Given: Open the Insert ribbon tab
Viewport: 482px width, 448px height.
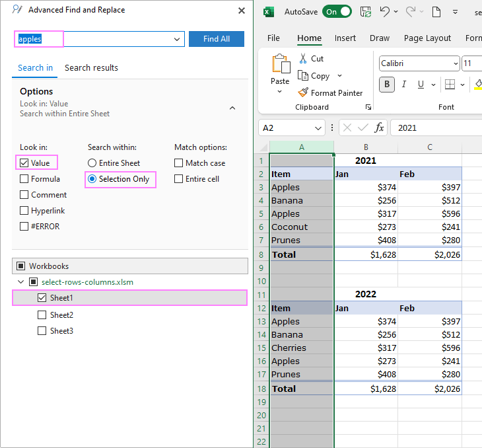Looking at the screenshot, I should point(345,38).
